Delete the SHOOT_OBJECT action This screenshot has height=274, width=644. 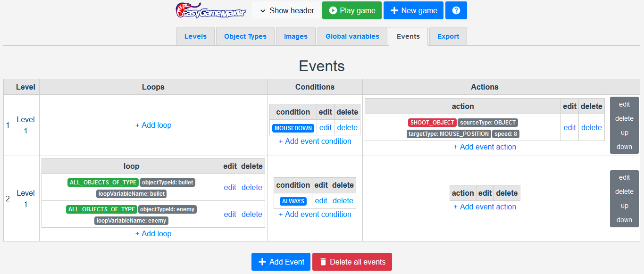[591, 127]
